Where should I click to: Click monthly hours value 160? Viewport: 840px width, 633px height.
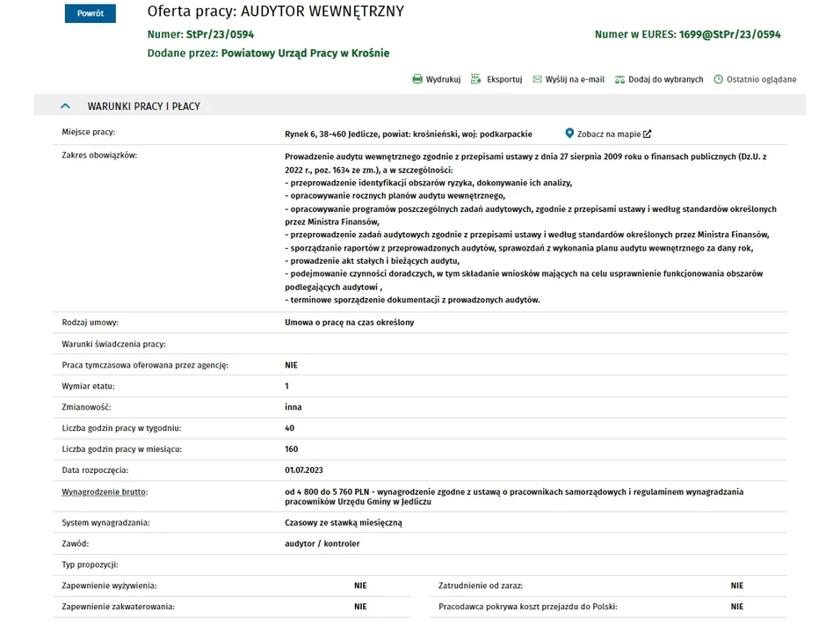(x=291, y=448)
